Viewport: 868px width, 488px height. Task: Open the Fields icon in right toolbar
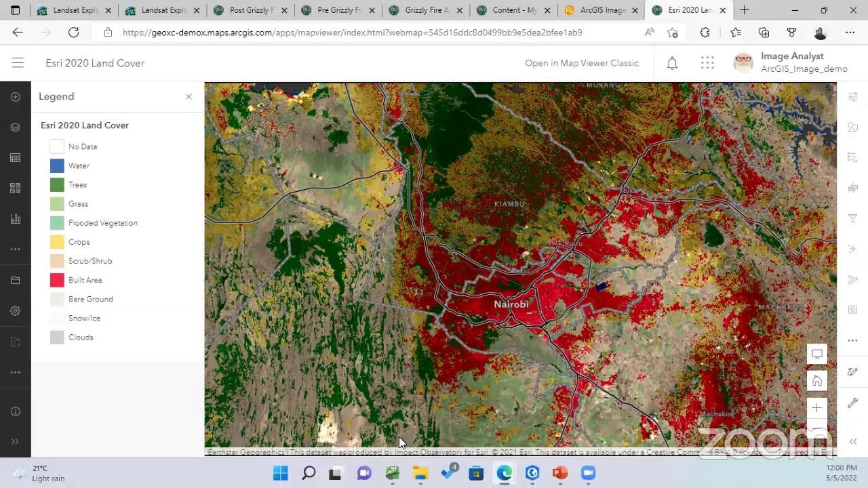pos(853,158)
